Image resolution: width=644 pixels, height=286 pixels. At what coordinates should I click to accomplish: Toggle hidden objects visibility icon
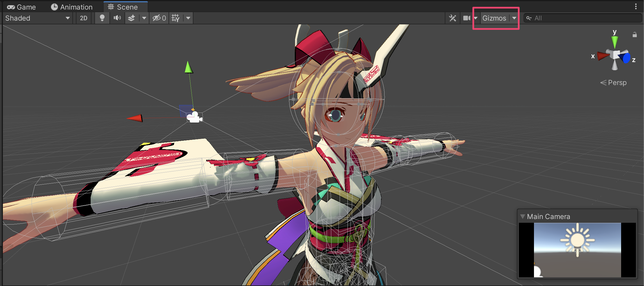tap(159, 18)
